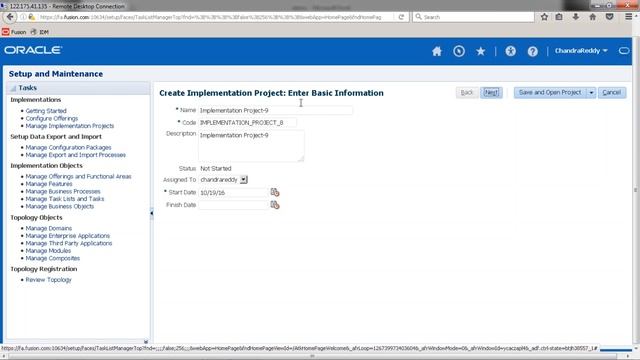Viewport: 640px width, 360px height.
Task: Open Manage Third Party Applications link
Action: click(69, 243)
